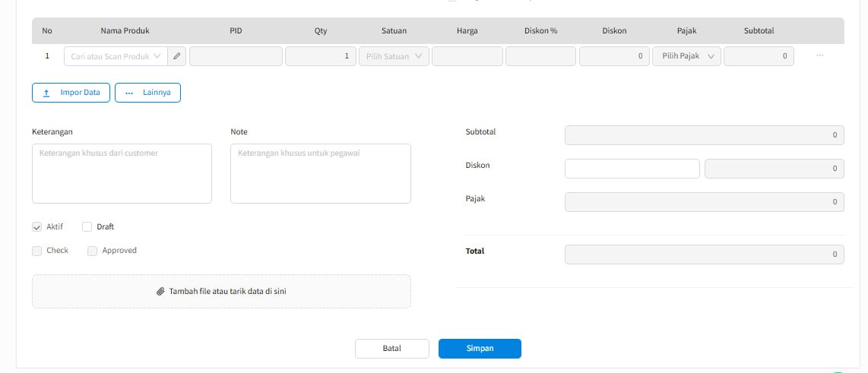Image resolution: width=868 pixels, height=373 pixels.
Task: Click the summary Diskon amount field showing 0
Action: tap(775, 169)
